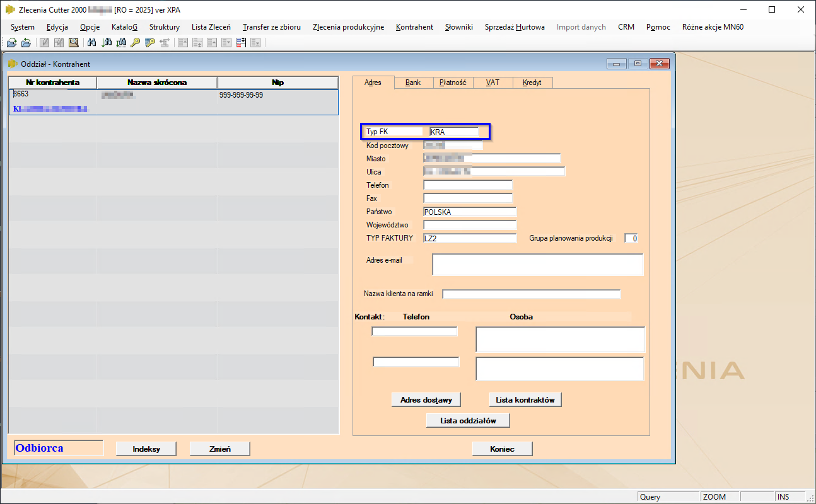Image resolution: width=816 pixels, height=504 pixels.
Task: Open the Lista Zleceń menu
Action: [x=211, y=27]
